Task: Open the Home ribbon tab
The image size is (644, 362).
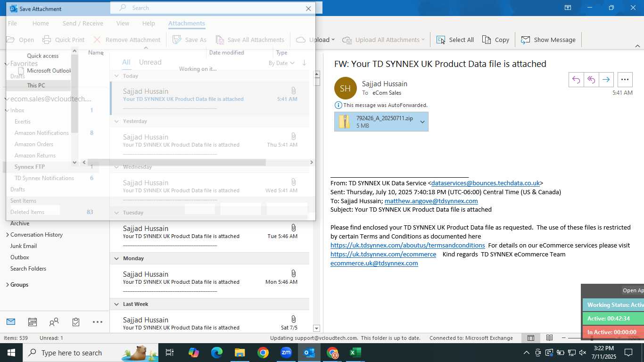Action: point(41,23)
